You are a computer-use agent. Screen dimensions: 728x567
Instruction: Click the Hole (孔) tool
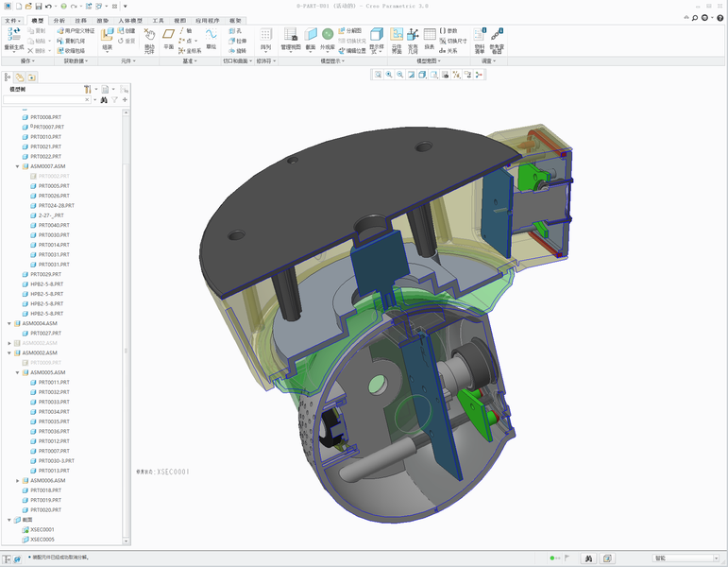click(x=235, y=30)
